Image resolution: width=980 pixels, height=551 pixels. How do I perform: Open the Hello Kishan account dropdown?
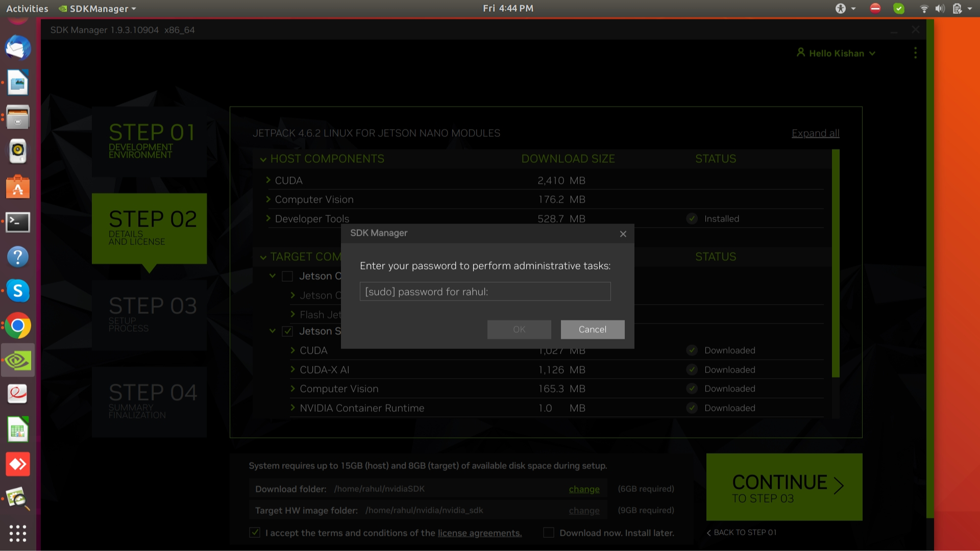point(836,53)
